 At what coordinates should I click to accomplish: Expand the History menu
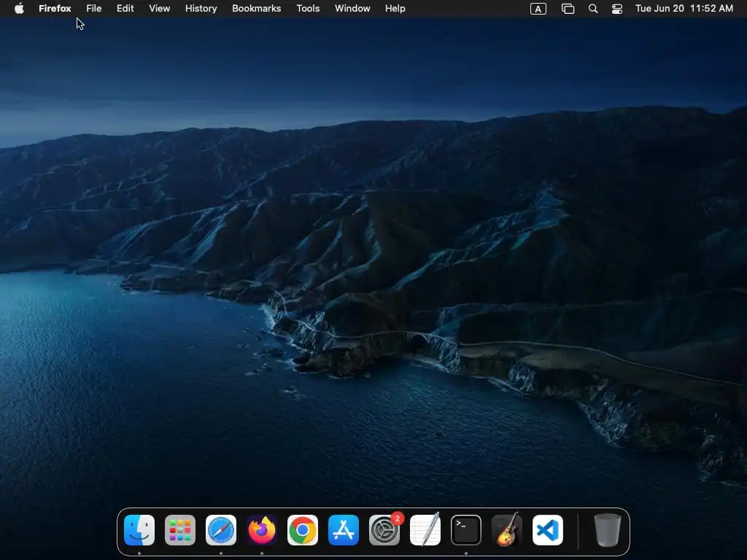pyautogui.click(x=201, y=9)
